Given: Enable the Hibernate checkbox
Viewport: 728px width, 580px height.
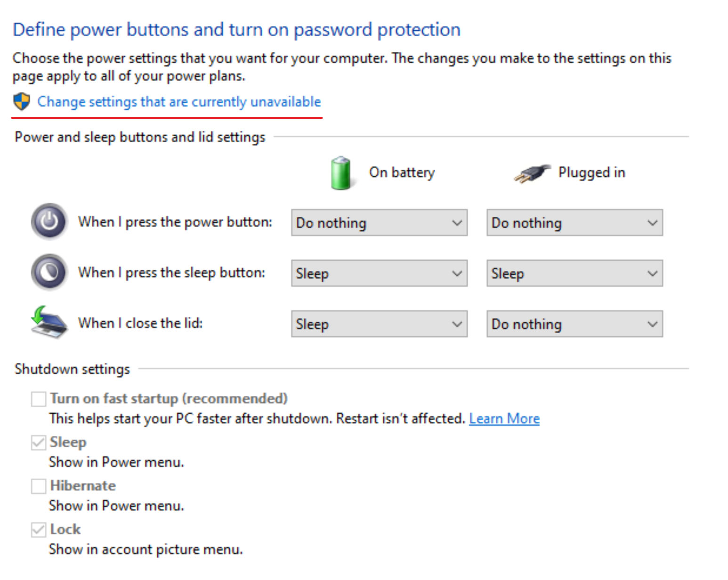Looking at the screenshot, I should tap(38, 486).
